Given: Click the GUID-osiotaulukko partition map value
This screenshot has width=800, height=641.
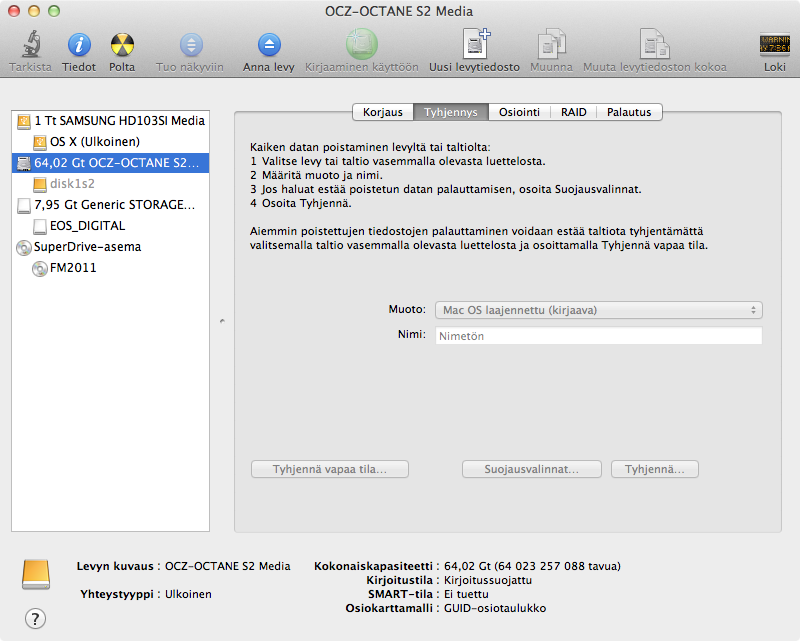Looking at the screenshot, I should pyautogui.click(x=495, y=608).
